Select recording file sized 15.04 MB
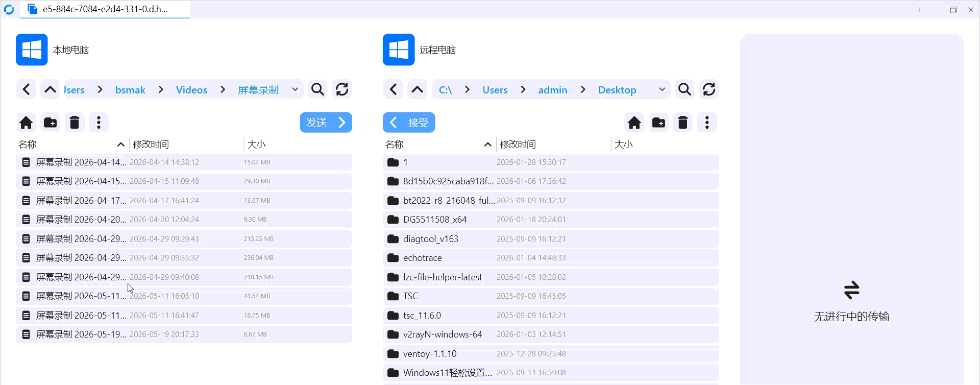The image size is (980, 385). click(184, 162)
